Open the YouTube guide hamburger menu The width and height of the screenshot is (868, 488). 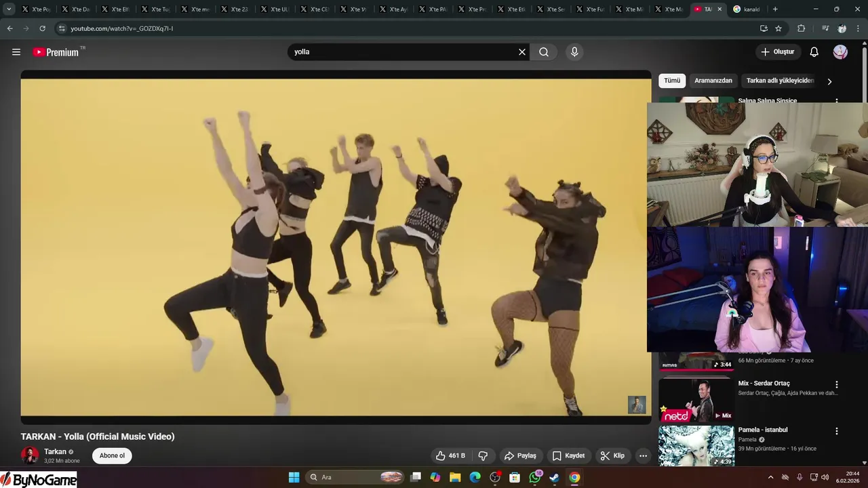(16, 52)
